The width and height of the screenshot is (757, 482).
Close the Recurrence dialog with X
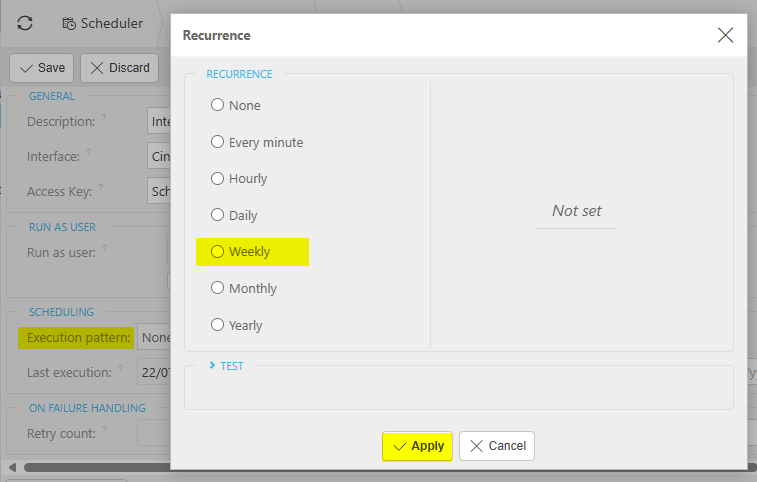click(726, 35)
